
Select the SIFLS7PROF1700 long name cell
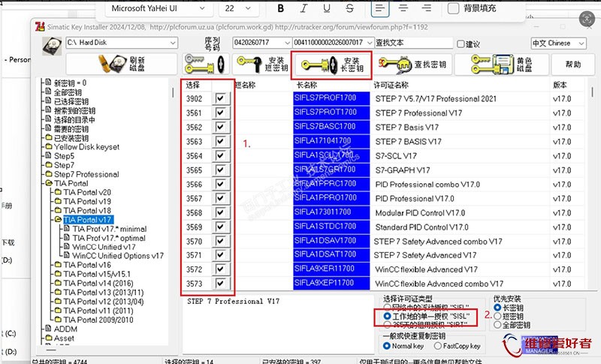[x=331, y=98]
